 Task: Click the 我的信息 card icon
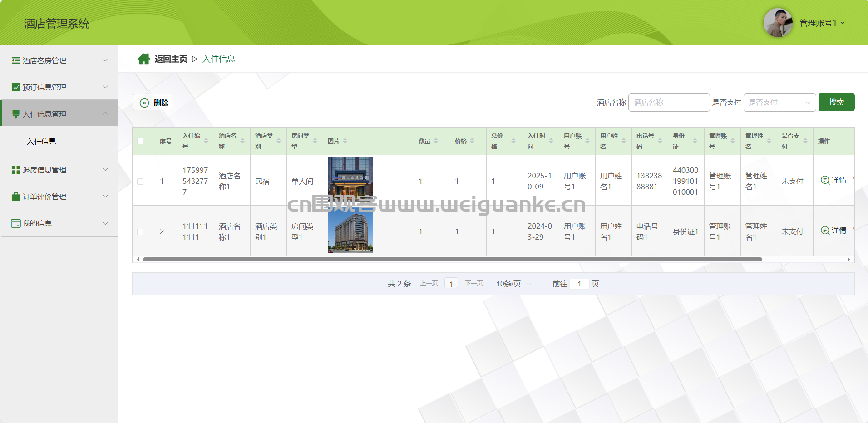[x=16, y=223]
